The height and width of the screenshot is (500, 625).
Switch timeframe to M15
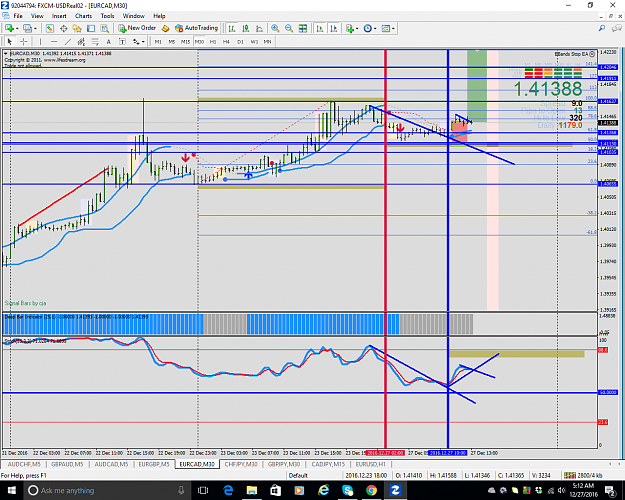point(185,41)
